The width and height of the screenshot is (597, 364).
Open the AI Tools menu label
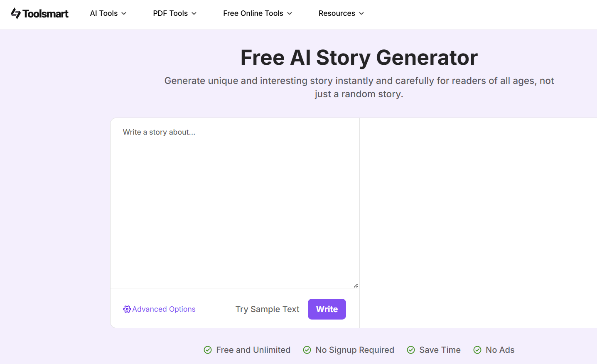104,13
